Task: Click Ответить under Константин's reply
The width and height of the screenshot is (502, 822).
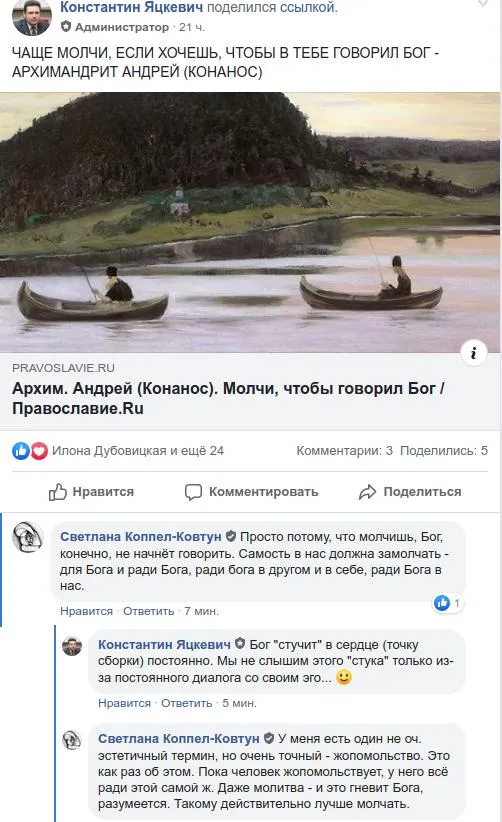Action: [187, 704]
